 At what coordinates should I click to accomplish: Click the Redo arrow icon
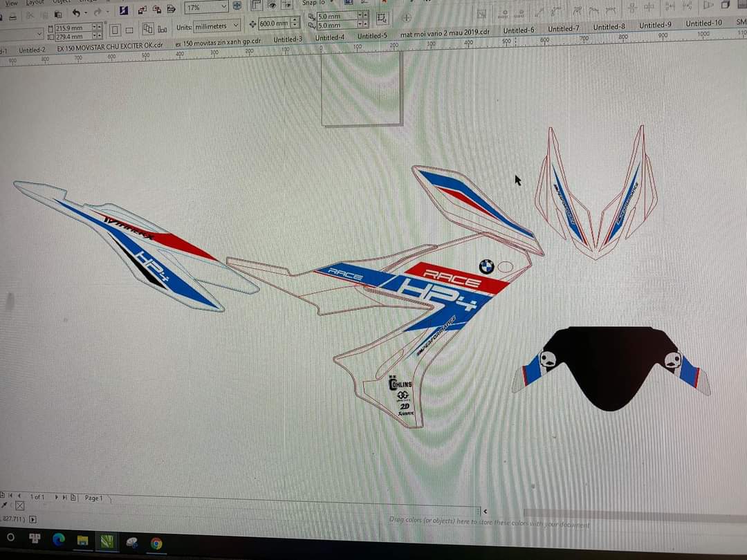pos(98,12)
